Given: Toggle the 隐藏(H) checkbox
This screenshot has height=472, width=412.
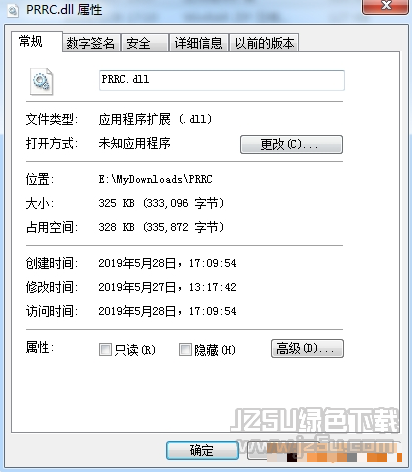Looking at the screenshot, I should coord(185,350).
